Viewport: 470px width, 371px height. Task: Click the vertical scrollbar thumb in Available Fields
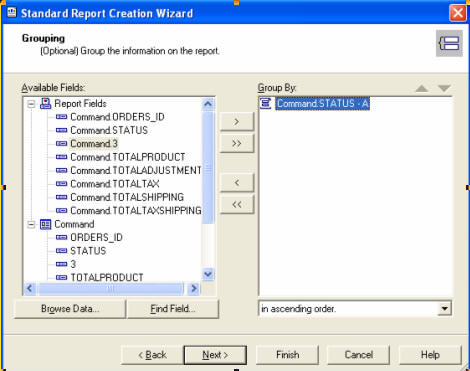(x=208, y=167)
